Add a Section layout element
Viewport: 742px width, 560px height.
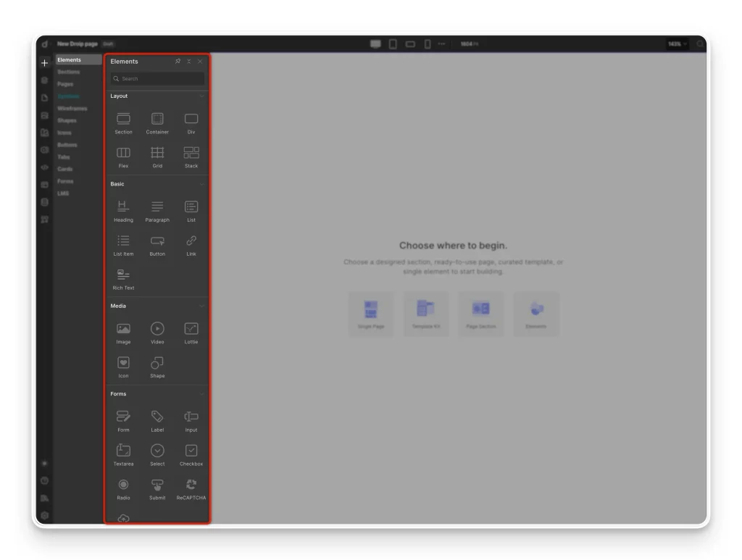[123, 123]
